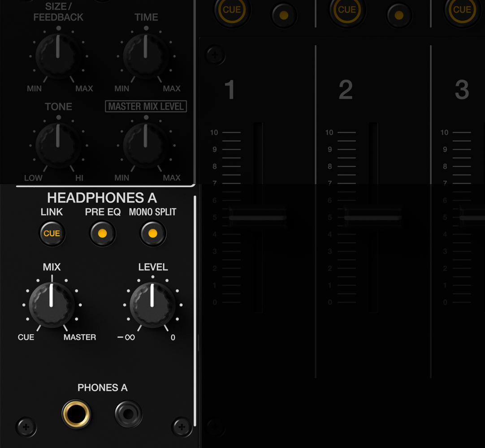The height and width of the screenshot is (448, 485).
Task: Click the headphones LEVEL knob
Action: click(152, 305)
